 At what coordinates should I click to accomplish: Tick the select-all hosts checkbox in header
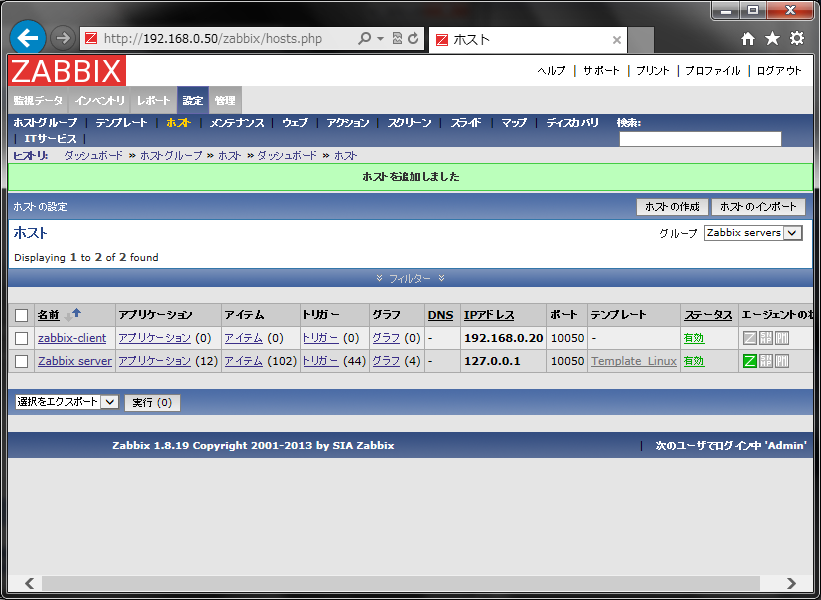tap(21, 315)
